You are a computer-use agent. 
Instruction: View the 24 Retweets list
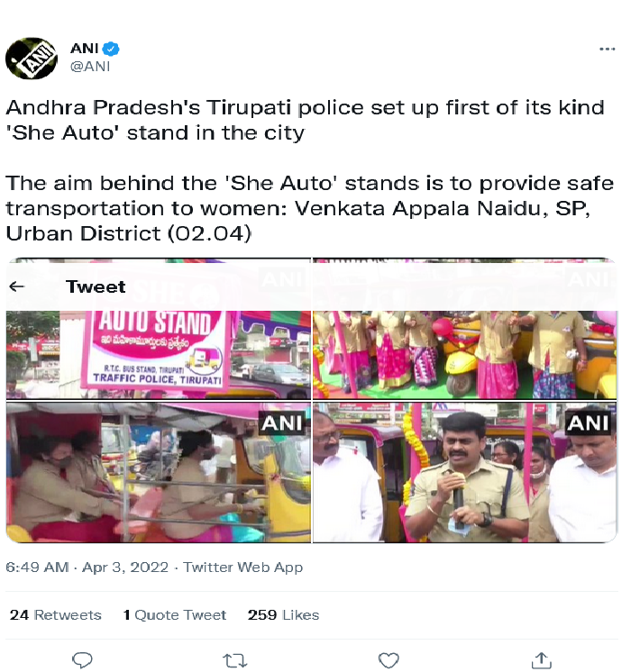coord(55,615)
